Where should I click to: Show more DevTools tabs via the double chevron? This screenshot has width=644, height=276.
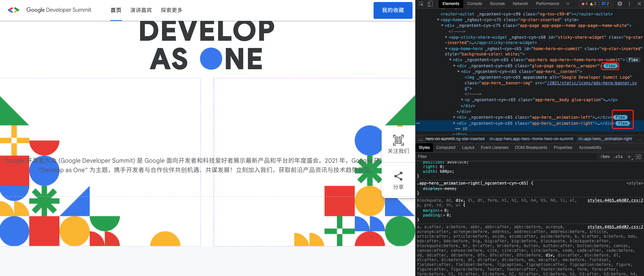click(568, 4)
